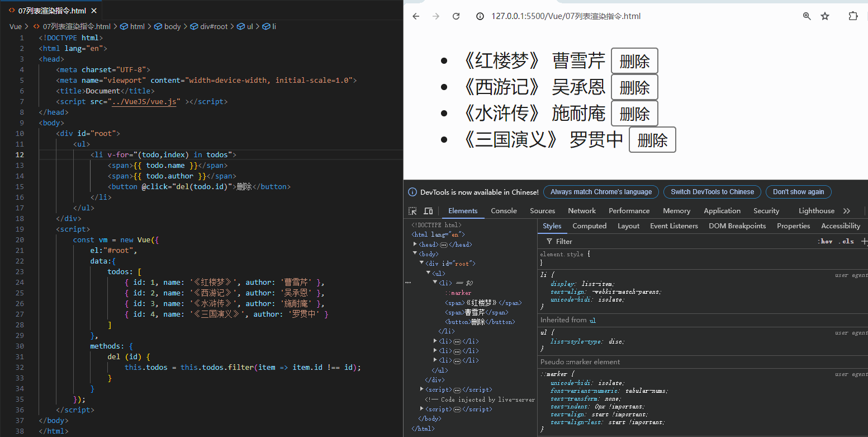Open the DOM Breakpoints pane
Screen dimensions: 868x437
coord(737,226)
